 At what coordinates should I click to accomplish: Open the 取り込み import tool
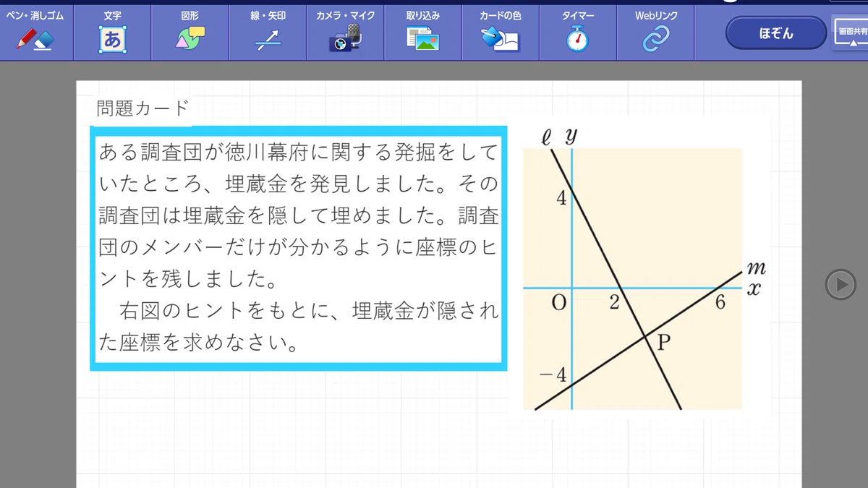[422, 33]
